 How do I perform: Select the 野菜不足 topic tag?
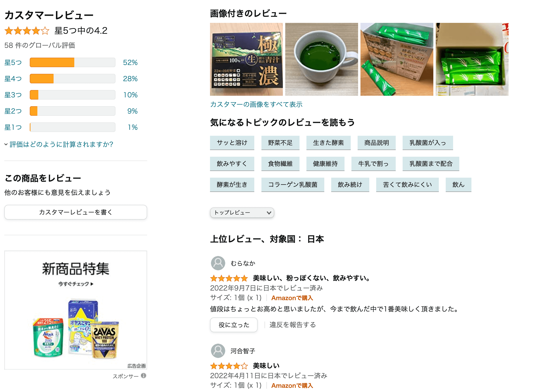click(x=280, y=143)
